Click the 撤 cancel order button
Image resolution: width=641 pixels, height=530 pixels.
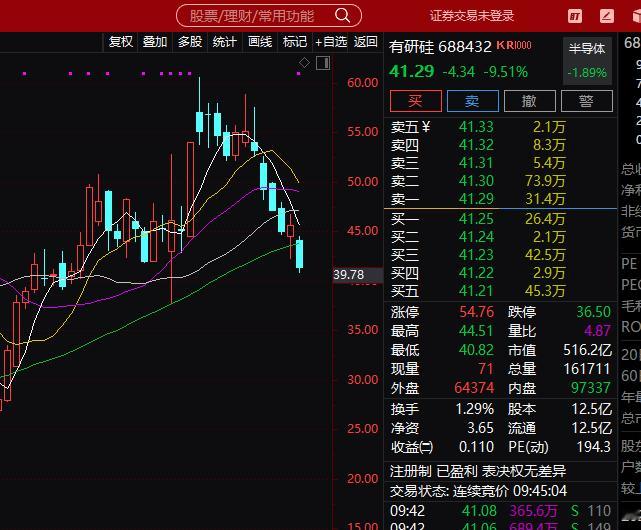(x=530, y=101)
